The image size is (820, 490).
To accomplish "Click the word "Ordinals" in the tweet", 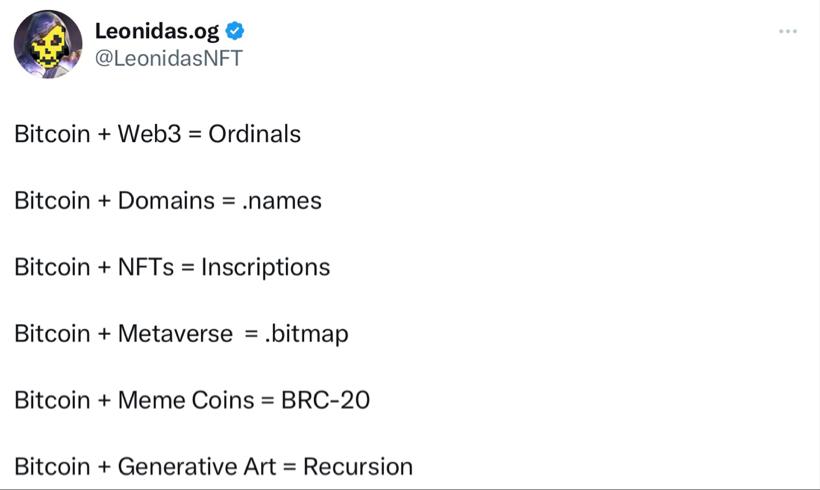I will point(254,134).
